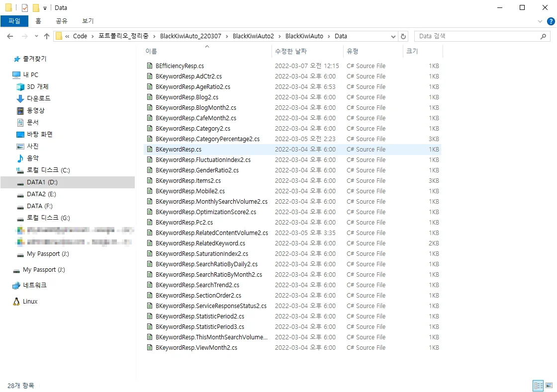Viewport: 557px width, 392px height.
Task: Sort files by 이름 column header
Action: [151, 51]
